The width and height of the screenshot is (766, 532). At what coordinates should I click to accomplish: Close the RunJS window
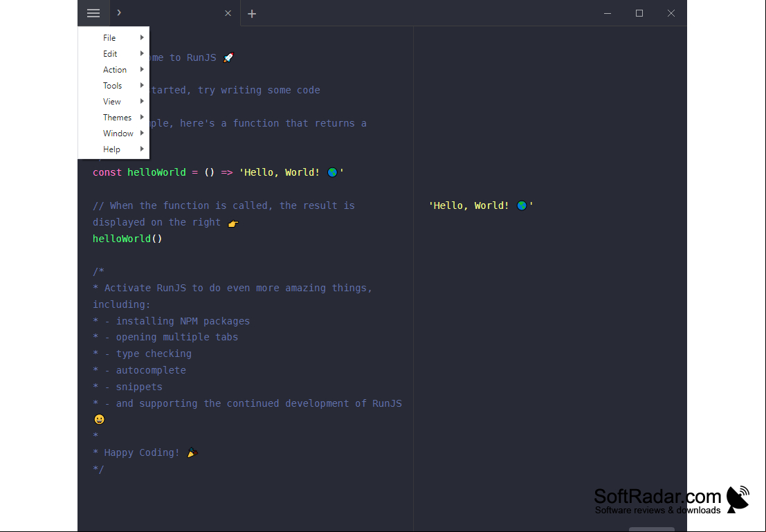(x=671, y=13)
